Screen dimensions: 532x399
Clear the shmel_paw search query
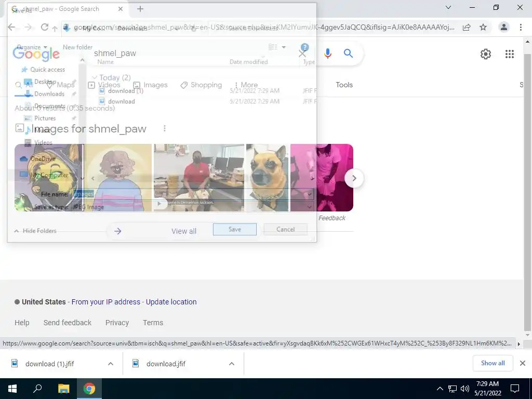302,54
